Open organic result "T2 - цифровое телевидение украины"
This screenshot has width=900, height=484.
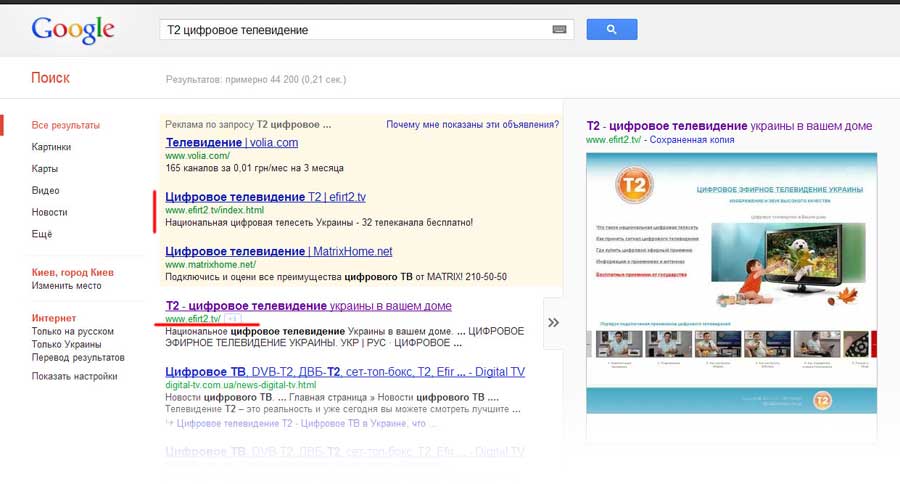point(309,306)
